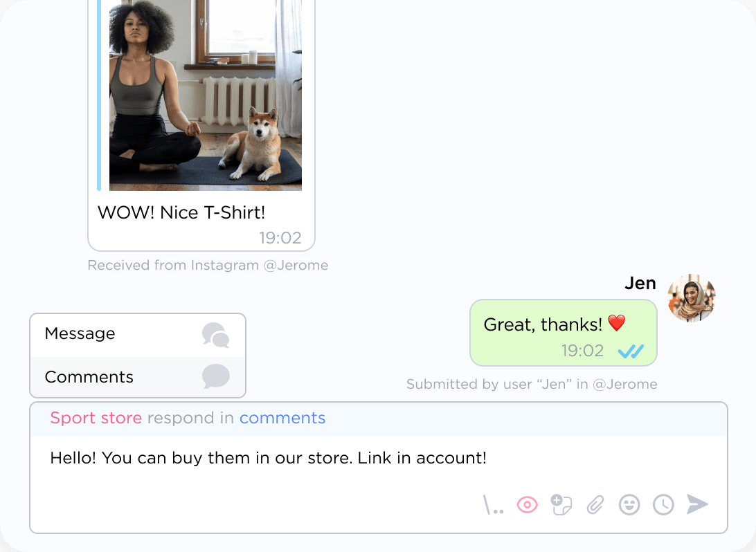Image resolution: width=756 pixels, height=552 pixels.
Task: Click the send message arrow icon
Action: [697, 504]
